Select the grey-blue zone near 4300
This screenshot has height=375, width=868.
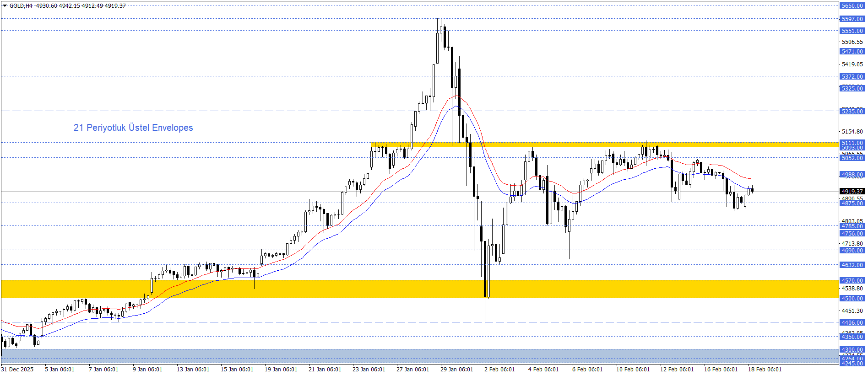(x=419, y=356)
